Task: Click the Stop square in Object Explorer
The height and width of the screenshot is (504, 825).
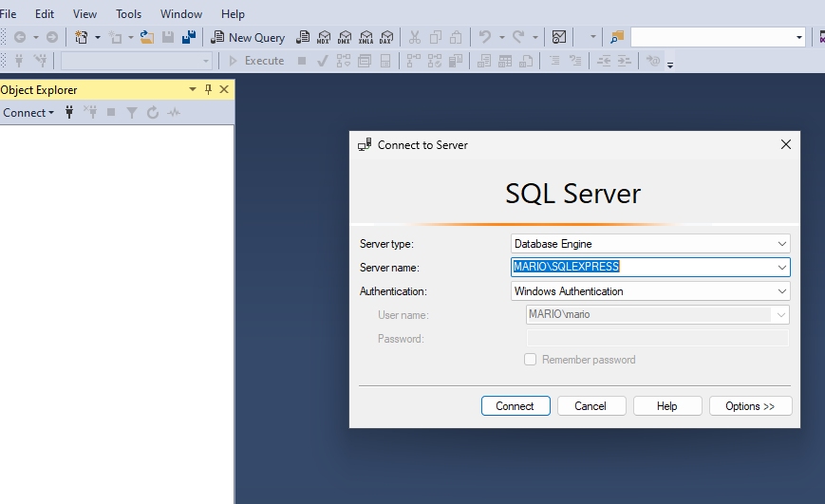Action: [111, 112]
